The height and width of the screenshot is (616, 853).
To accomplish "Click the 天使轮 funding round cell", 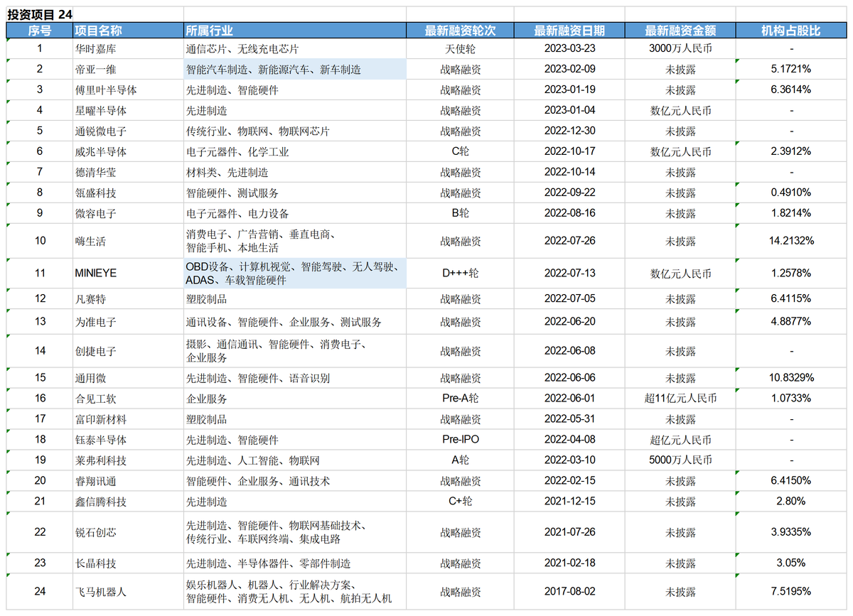I will pos(460,49).
